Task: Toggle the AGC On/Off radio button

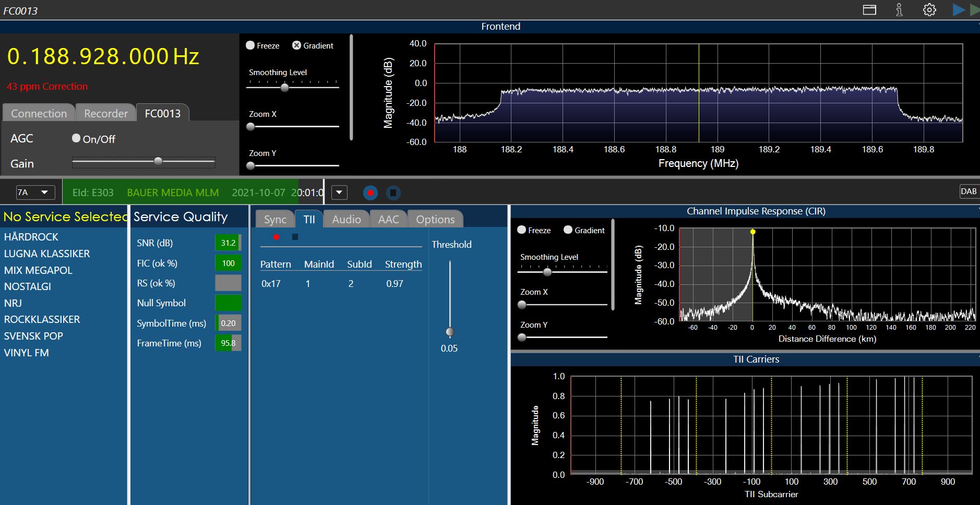Action: (76, 138)
